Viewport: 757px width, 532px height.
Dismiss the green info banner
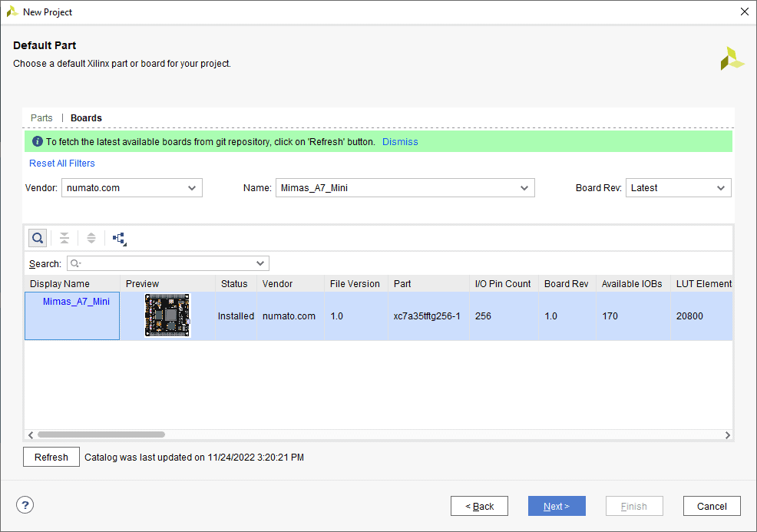[400, 142]
